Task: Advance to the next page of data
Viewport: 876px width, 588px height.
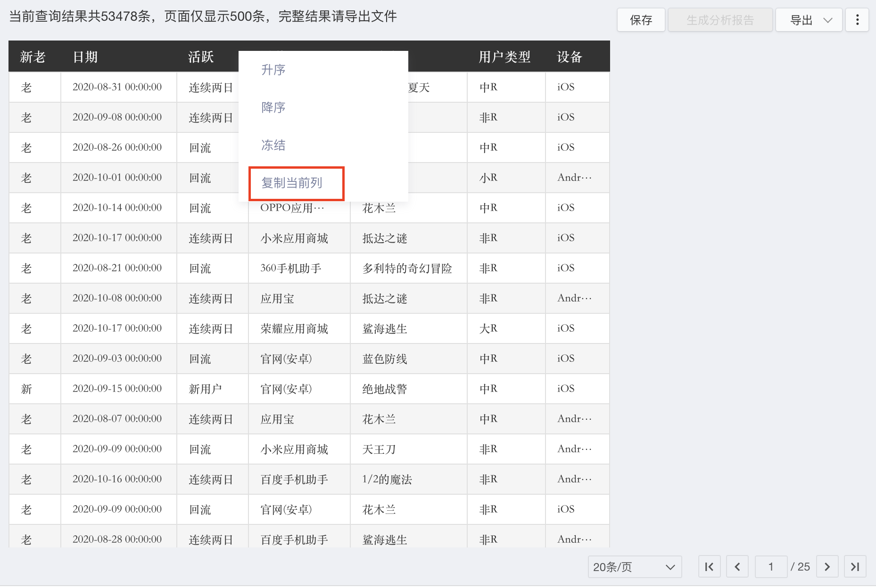Action: click(827, 567)
